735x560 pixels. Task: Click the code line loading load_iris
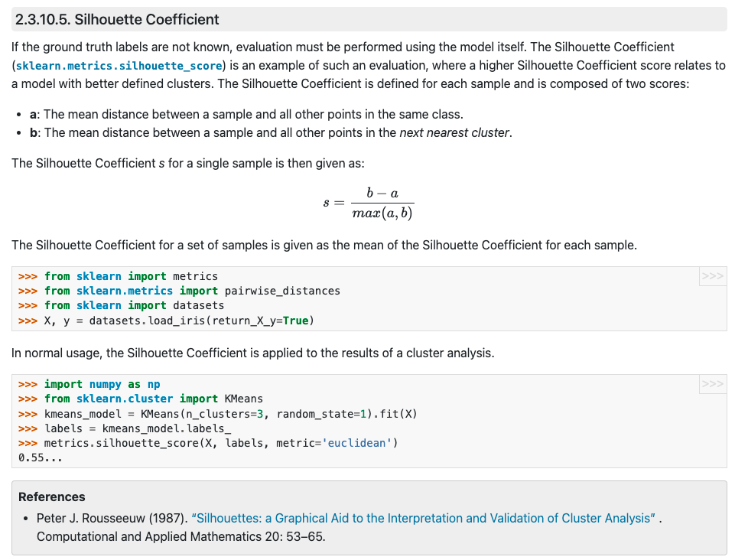(x=166, y=321)
